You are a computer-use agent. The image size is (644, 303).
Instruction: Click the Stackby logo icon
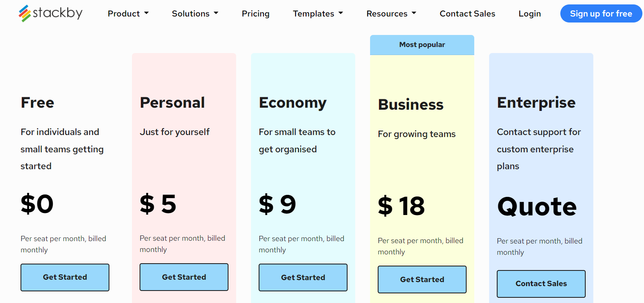pos(23,12)
